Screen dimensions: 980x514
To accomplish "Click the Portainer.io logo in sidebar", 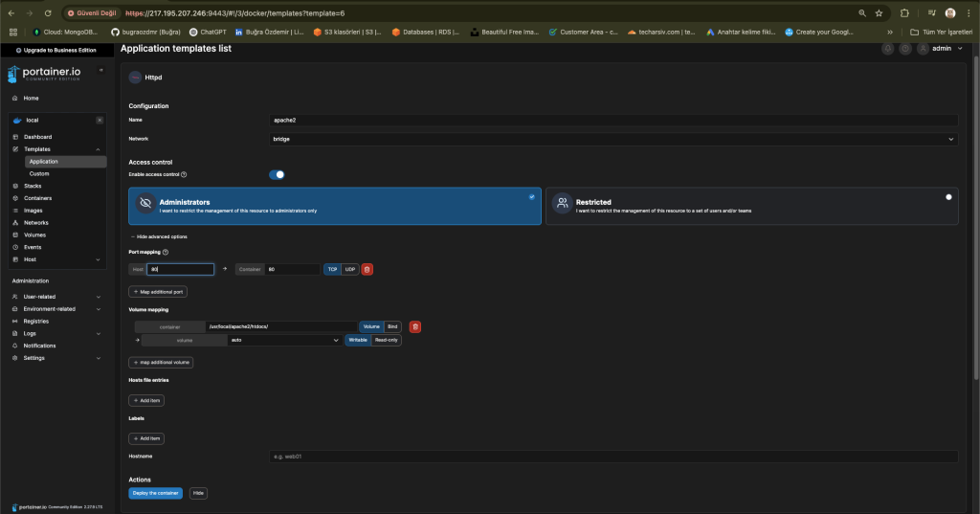I will pos(44,74).
